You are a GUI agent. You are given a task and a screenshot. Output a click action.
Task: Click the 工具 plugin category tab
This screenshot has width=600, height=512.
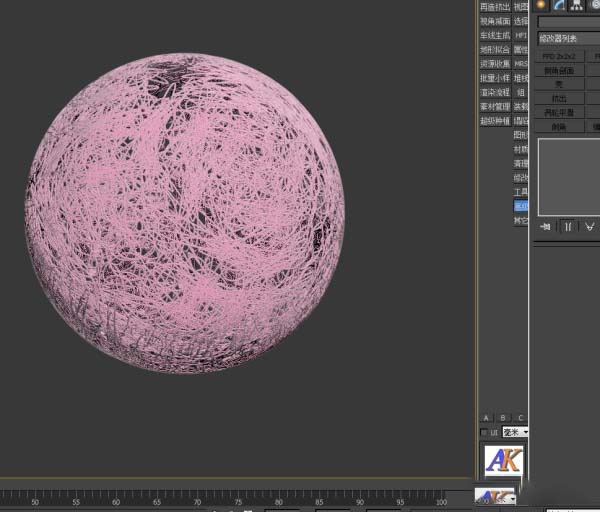tap(520, 192)
